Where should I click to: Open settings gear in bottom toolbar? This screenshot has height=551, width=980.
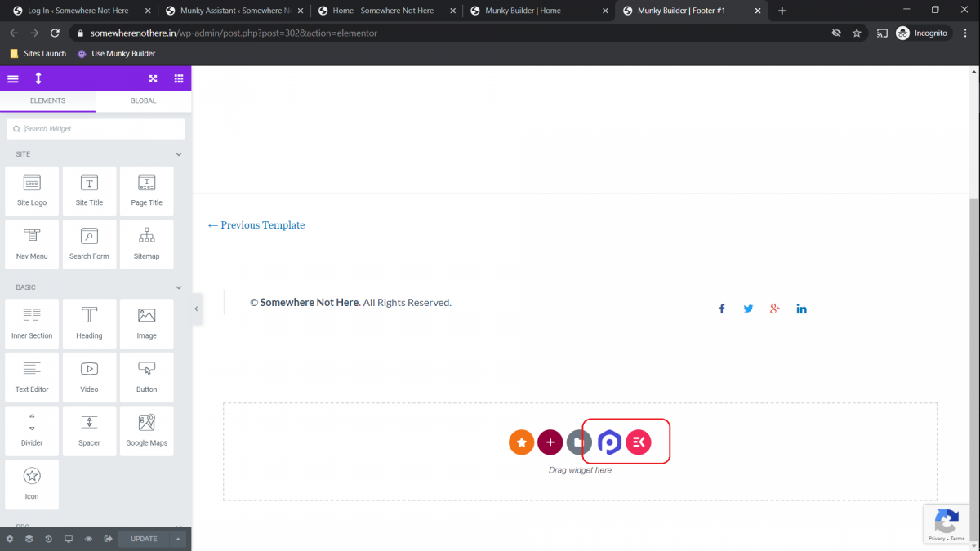[x=10, y=539]
